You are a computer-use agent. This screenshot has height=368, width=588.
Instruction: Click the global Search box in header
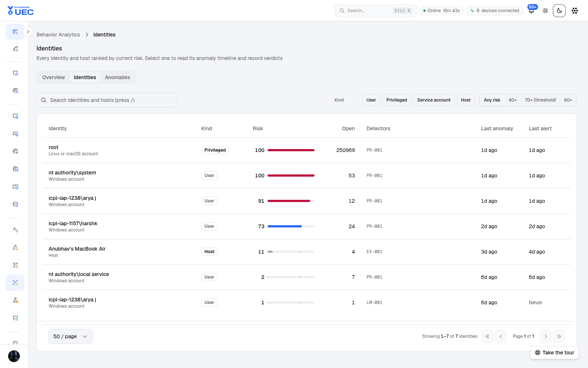point(376,11)
